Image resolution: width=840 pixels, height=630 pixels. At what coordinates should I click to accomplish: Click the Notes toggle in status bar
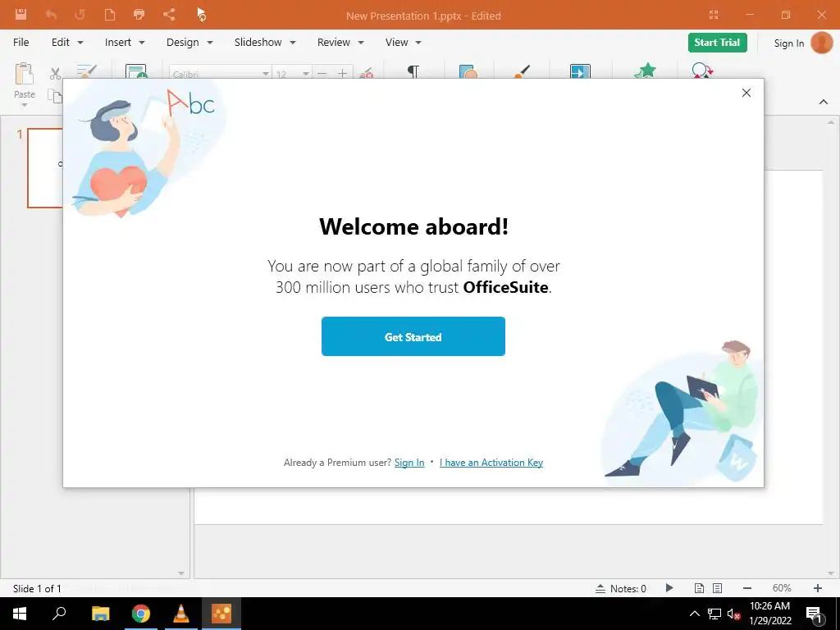pos(620,588)
